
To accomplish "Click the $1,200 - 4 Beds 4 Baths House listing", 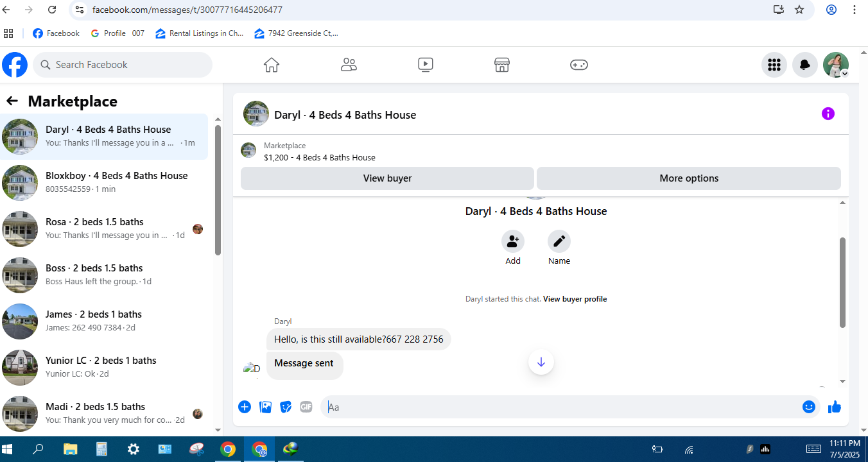I will pyautogui.click(x=320, y=157).
